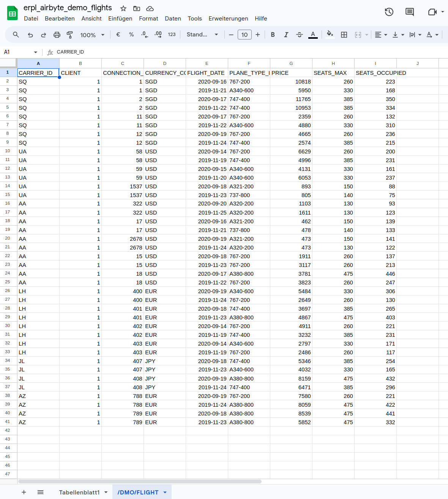Select the row 10 header
Screen dimensions: 448x499
(8, 151)
